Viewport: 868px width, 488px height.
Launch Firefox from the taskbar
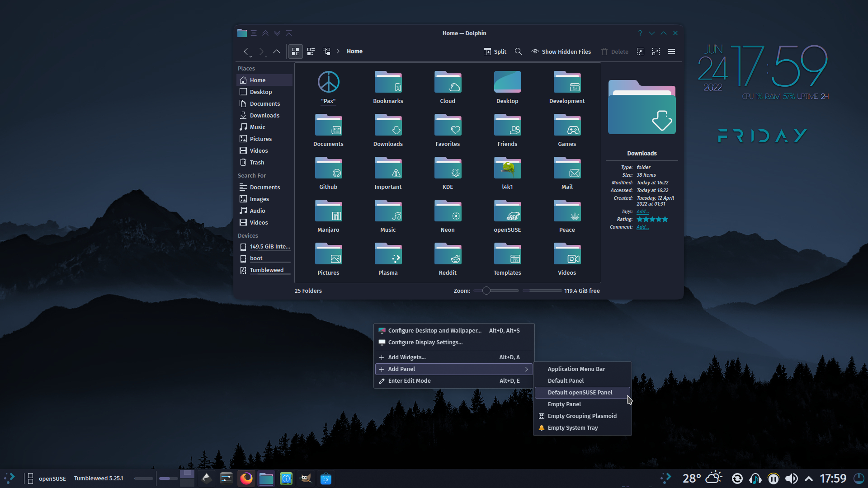(246, 478)
